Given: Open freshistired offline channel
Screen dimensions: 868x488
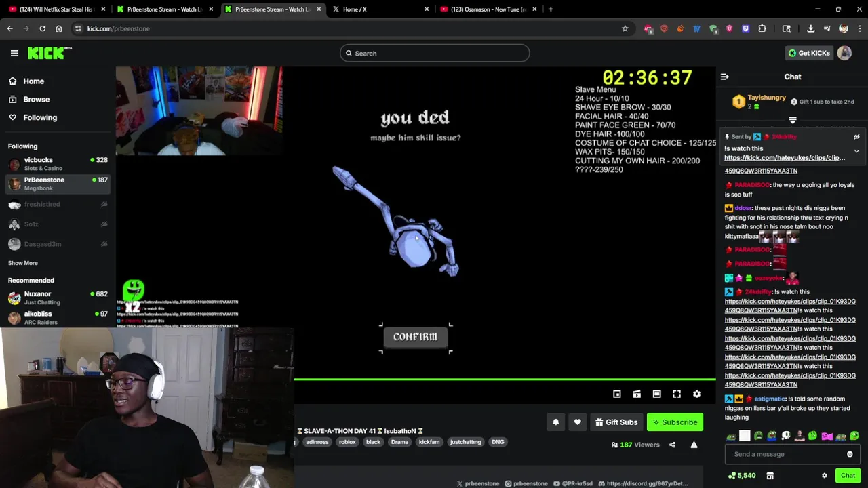Looking at the screenshot, I should (58, 204).
